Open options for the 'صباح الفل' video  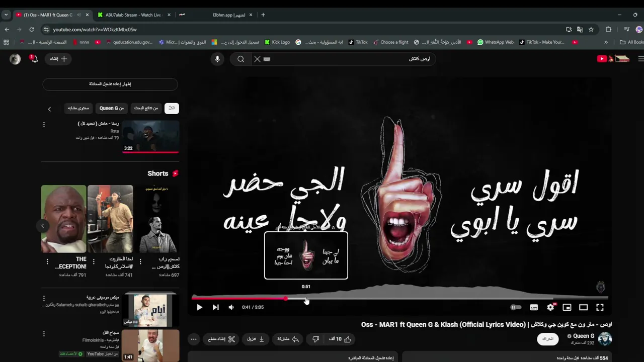pyautogui.click(x=44, y=333)
